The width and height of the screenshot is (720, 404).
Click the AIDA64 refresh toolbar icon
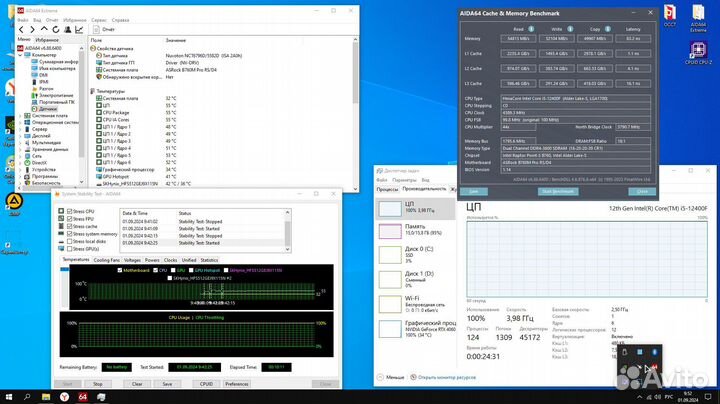coord(56,29)
